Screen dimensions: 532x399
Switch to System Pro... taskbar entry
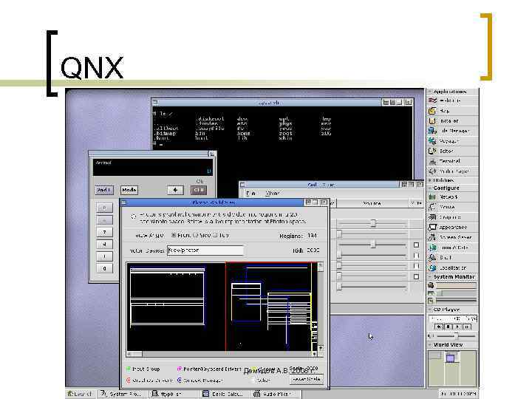tap(122, 394)
